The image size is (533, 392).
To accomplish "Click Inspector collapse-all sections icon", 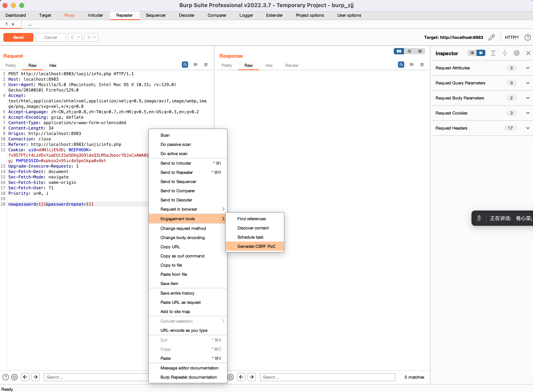I will click(x=505, y=53).
